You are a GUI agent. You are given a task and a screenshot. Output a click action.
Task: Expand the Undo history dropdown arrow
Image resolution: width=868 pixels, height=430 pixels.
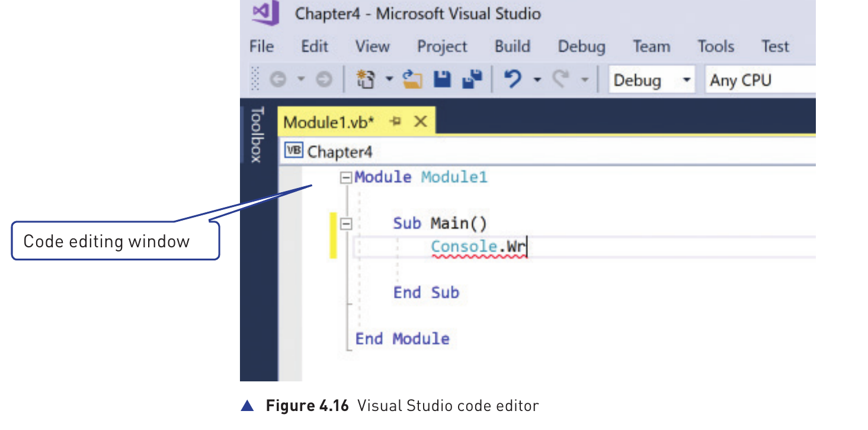tap(537, 80)
